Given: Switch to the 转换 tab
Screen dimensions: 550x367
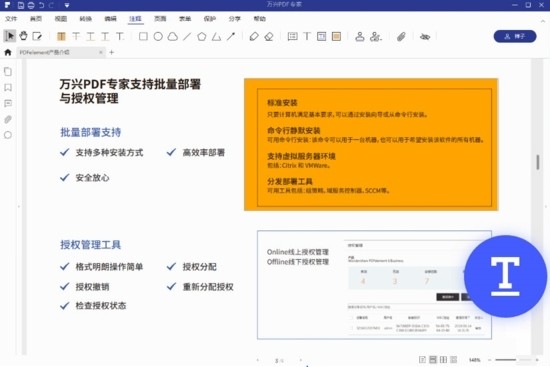Looking at the screenshot, I should [86, 19].
